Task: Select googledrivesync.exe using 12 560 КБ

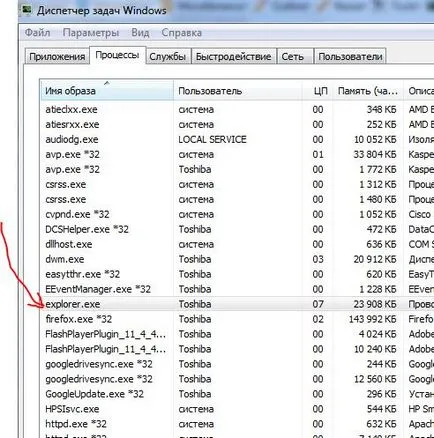Action: pyautogui.click(x=237, y=379)
